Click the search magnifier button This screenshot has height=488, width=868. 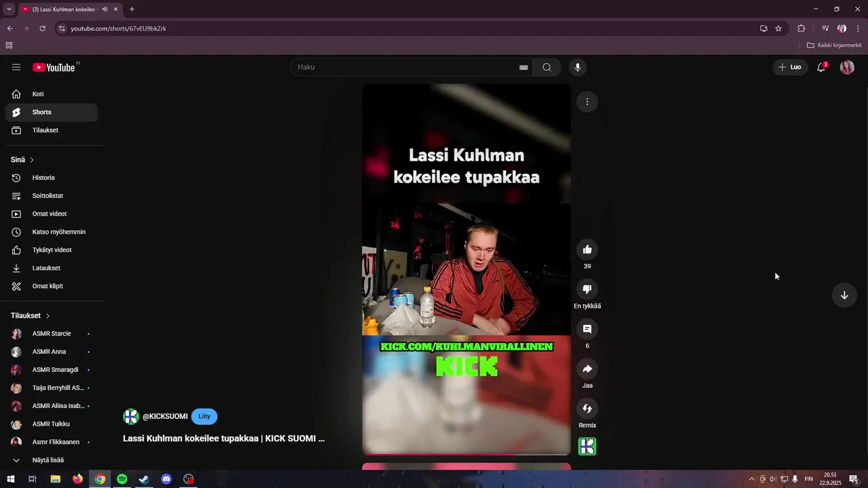coord(547,67)
